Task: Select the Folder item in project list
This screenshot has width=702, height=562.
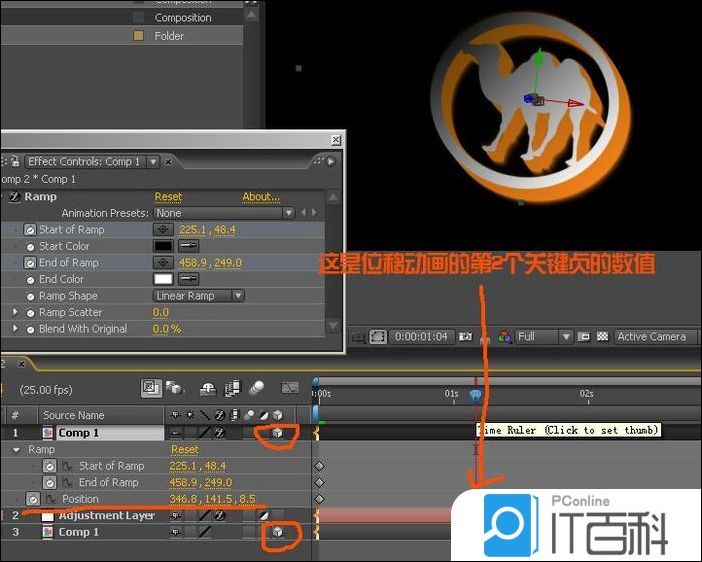Action: tap(169, 36)
